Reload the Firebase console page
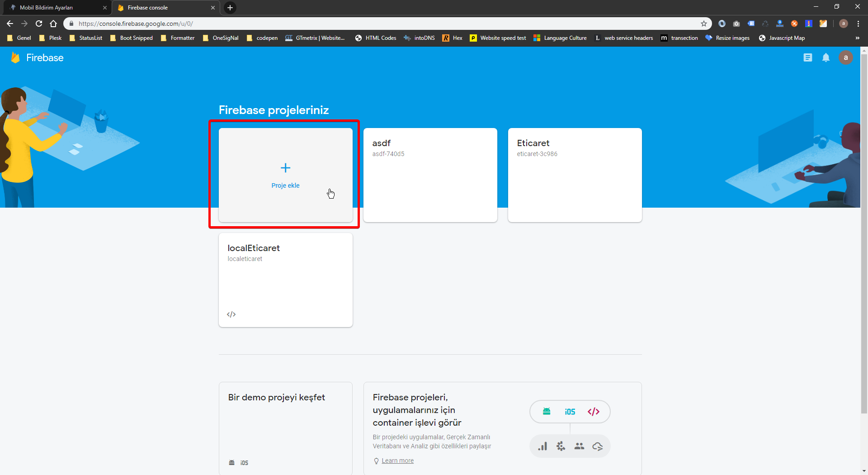The width and height of the screenshot is (868, 475). click(x=39, y=24)
